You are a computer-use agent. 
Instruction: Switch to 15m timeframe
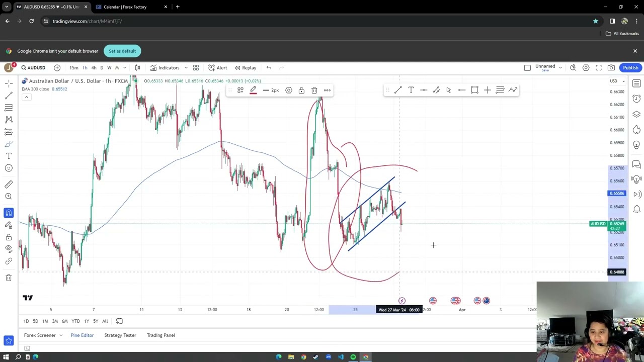pos(74,68)
